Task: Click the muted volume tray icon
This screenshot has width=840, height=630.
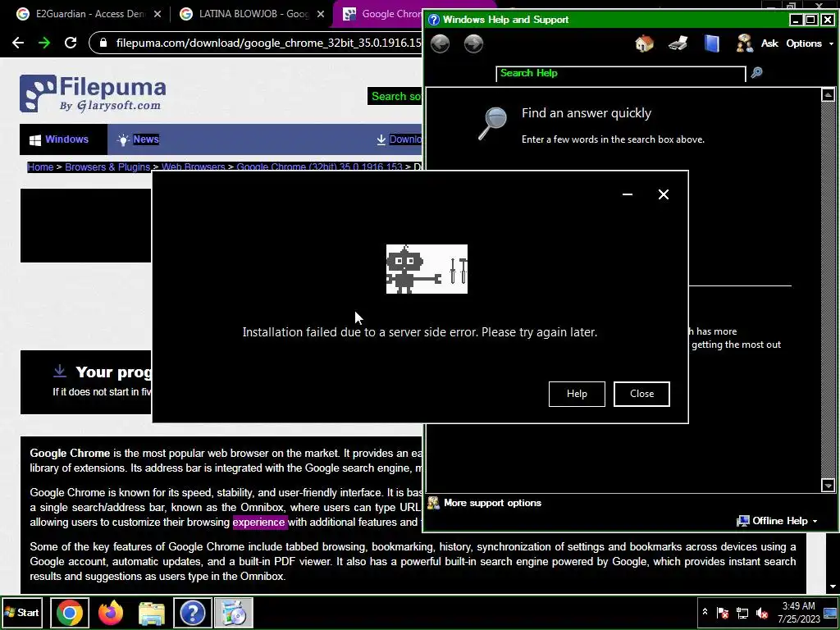Action: point(762,612)
